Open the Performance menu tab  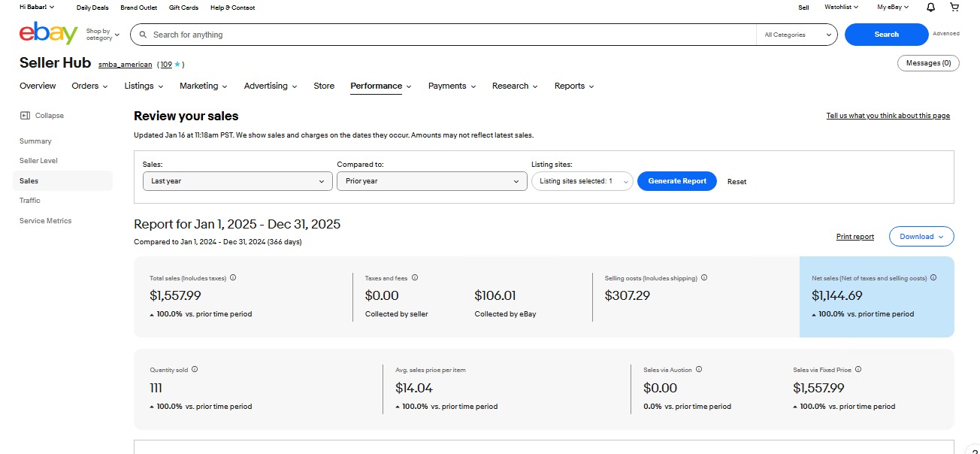(380, 86)
